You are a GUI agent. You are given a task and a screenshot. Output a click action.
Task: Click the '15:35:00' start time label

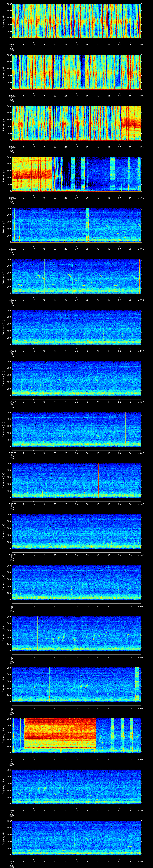coord(12,249)
